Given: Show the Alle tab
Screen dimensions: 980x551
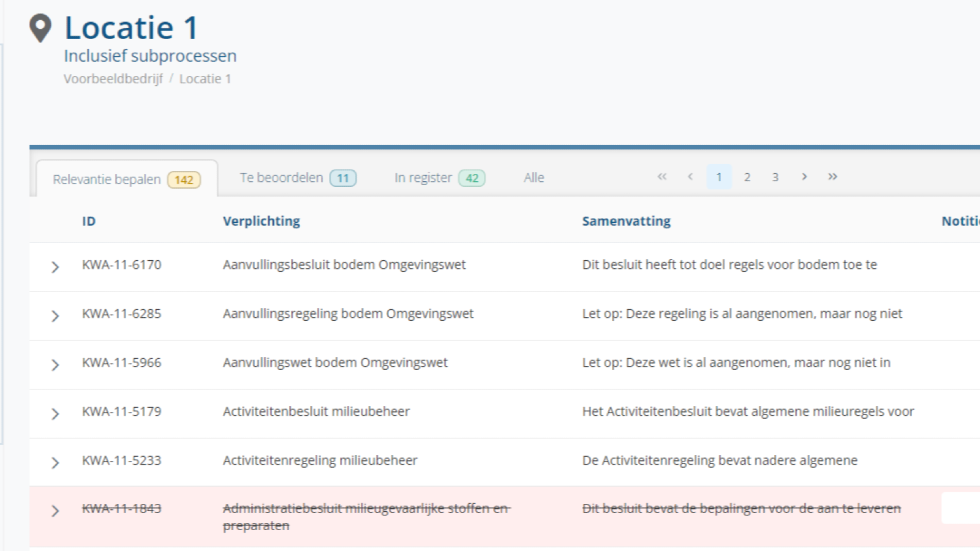Looking at the screenshot, I should pyautogui.click(x=533, y=178).
